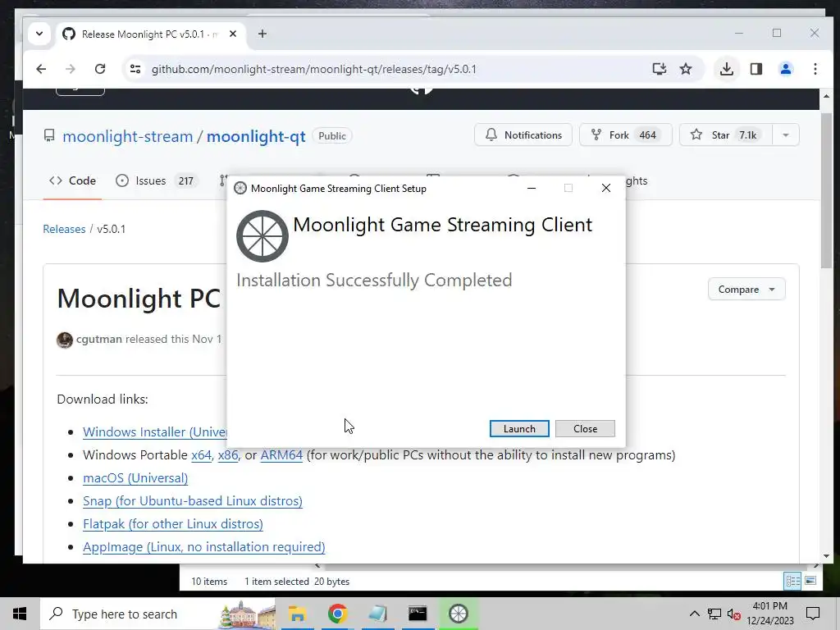
Task: Download the macOS (Universal) build
Action: tap(135, 478)
